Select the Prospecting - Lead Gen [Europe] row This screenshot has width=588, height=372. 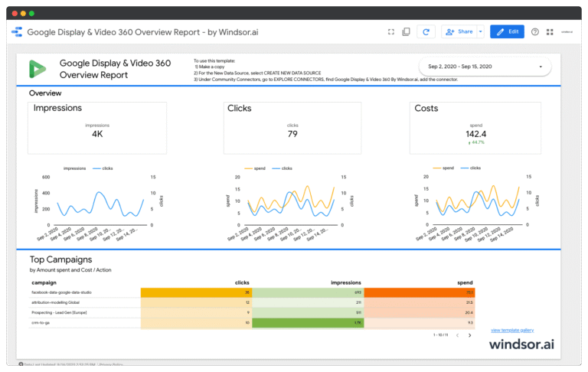click(x=252, y=313)
